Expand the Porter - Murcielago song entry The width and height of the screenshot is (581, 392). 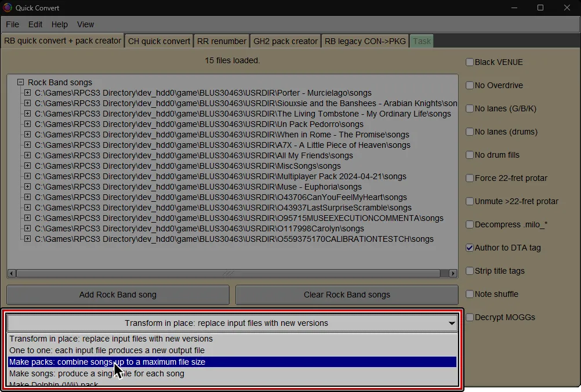tap(27, 93)
